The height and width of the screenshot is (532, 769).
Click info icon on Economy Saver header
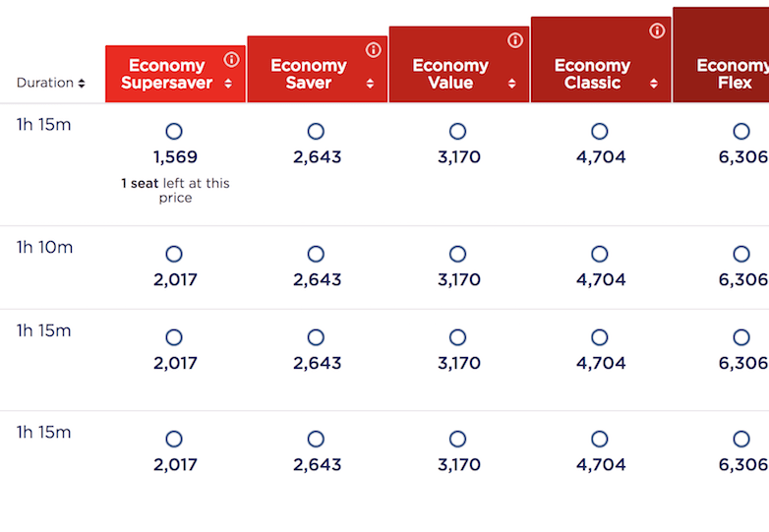pyautogui.click(x=373, y=50)
